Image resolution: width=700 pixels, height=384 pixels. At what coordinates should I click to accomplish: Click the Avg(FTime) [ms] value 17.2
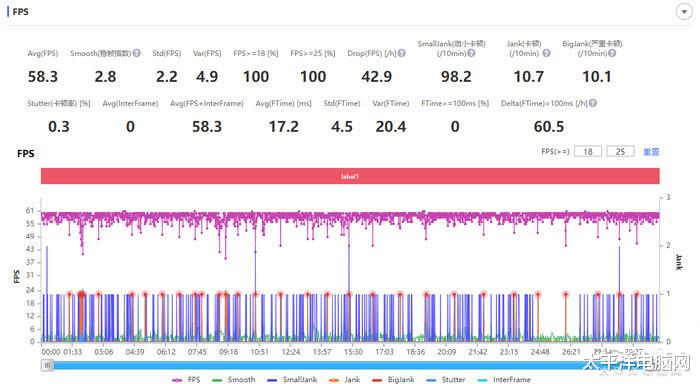(x=283, y=127)
